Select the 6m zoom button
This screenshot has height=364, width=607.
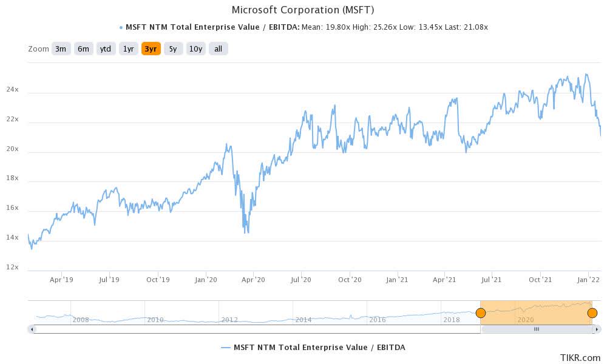pos(83,49)
